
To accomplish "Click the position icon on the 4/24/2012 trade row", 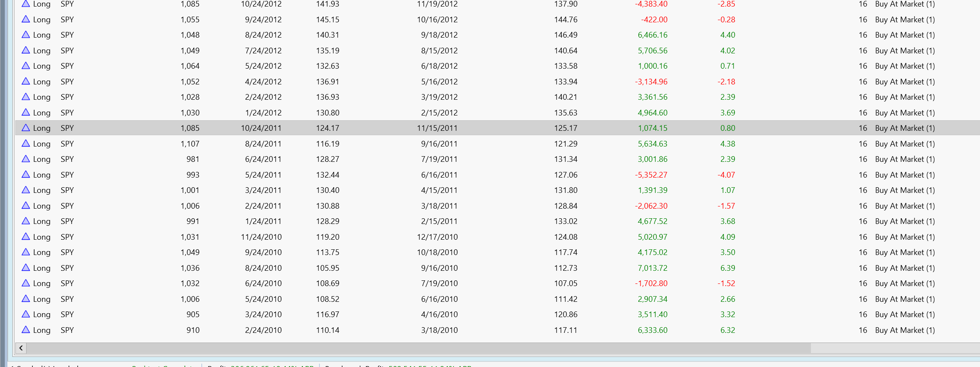I will point(26,81).
